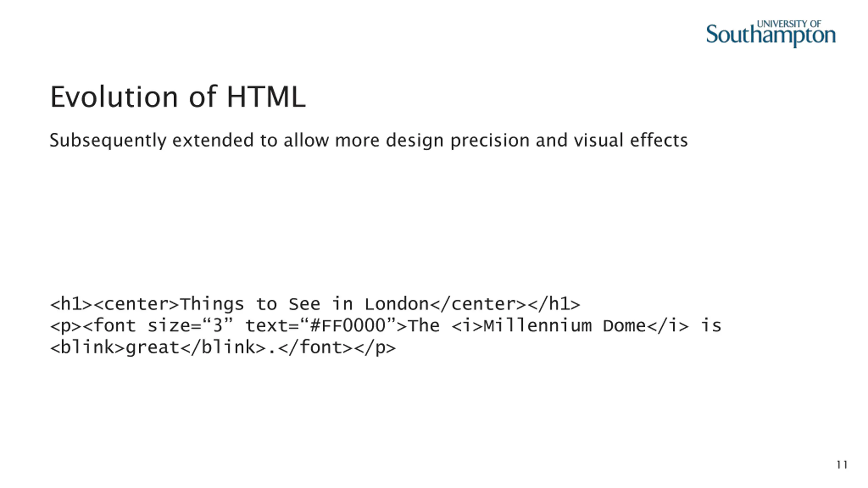
Task: Click the opening <h1> tag
Action: point(71,304)
